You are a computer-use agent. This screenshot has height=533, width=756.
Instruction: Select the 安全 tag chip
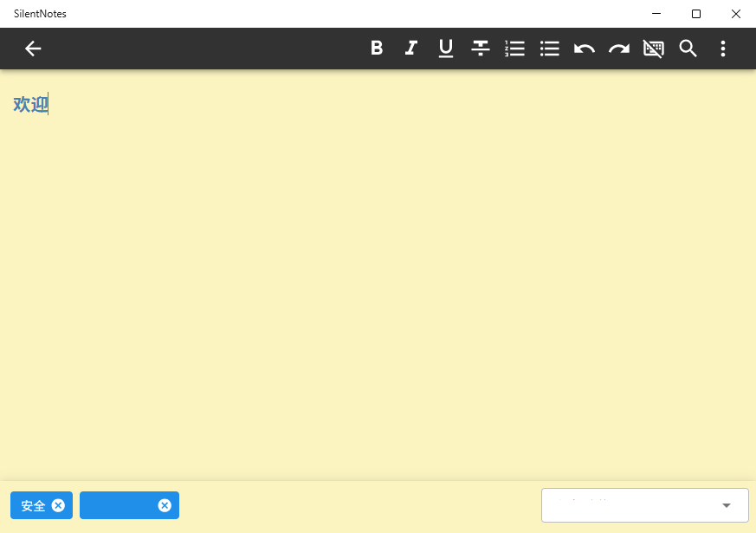pyautogui.click(x=33, y=505)
